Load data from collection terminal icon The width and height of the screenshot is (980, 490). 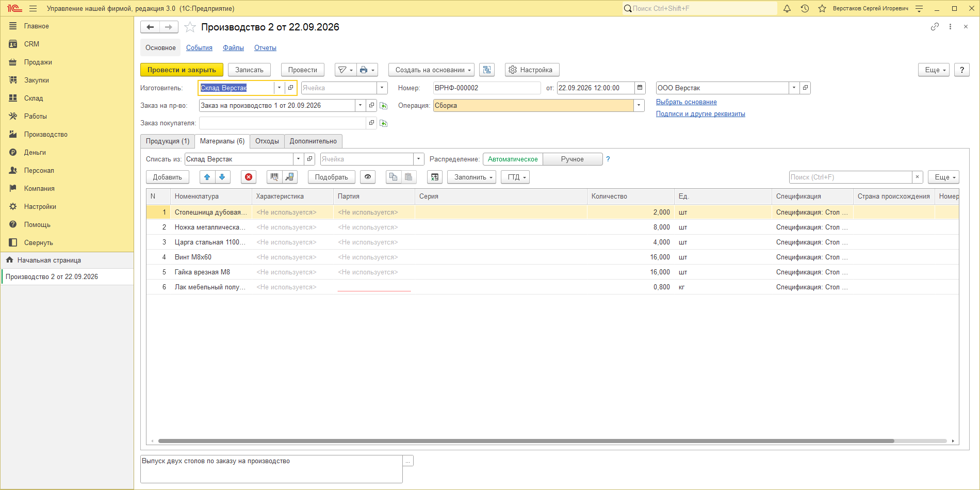(x=290, y=177)
